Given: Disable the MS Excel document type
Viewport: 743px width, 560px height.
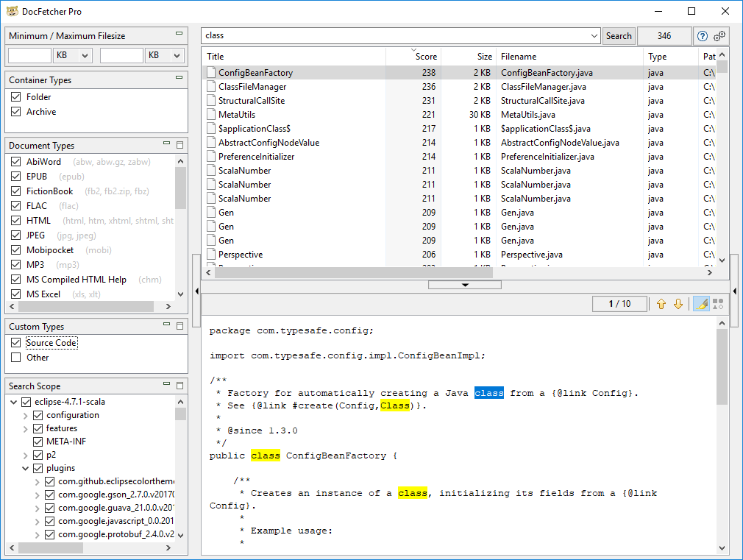Looking at the screenshot, I should pyautogui.click(x=16, y=294).
